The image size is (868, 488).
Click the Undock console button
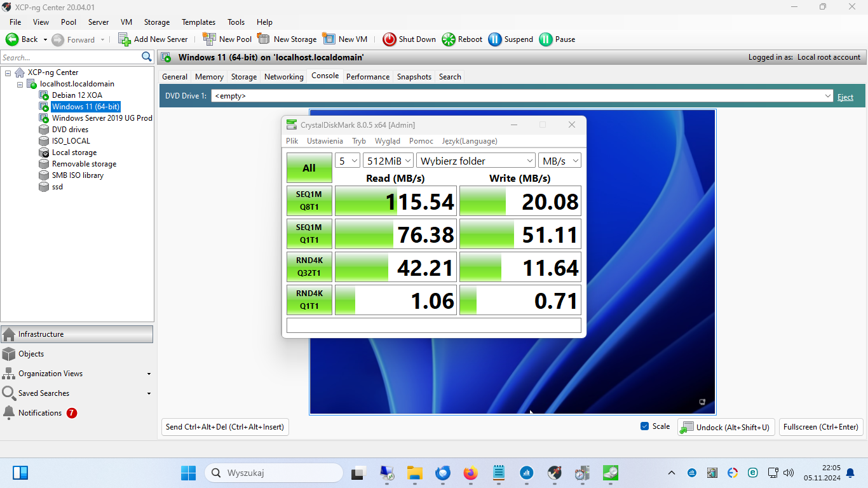[x=726, y=427]
